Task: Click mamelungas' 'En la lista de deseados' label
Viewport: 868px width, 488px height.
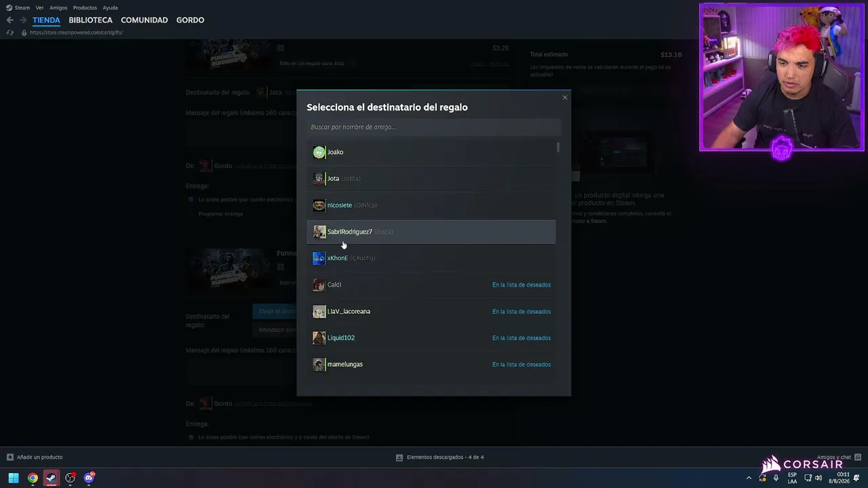Action: pos(521,364)
